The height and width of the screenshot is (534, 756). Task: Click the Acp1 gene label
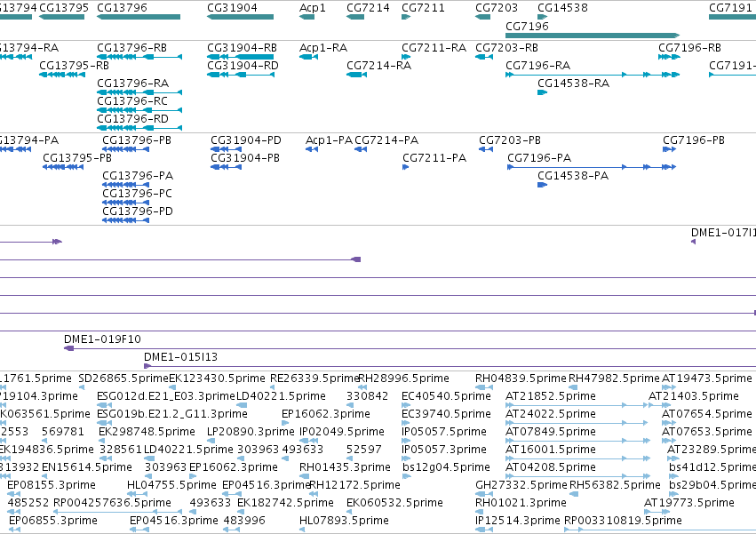[x=312, y=8]
